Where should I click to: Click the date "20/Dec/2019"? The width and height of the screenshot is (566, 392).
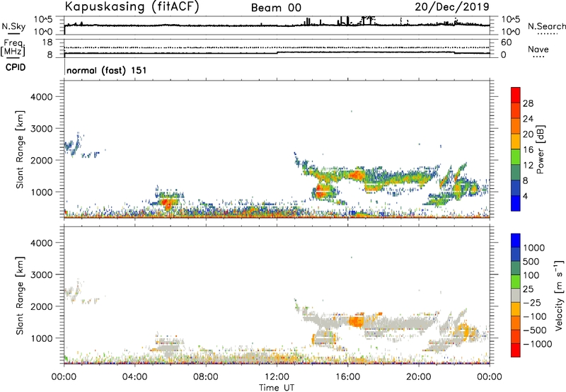tap(452, 6)
